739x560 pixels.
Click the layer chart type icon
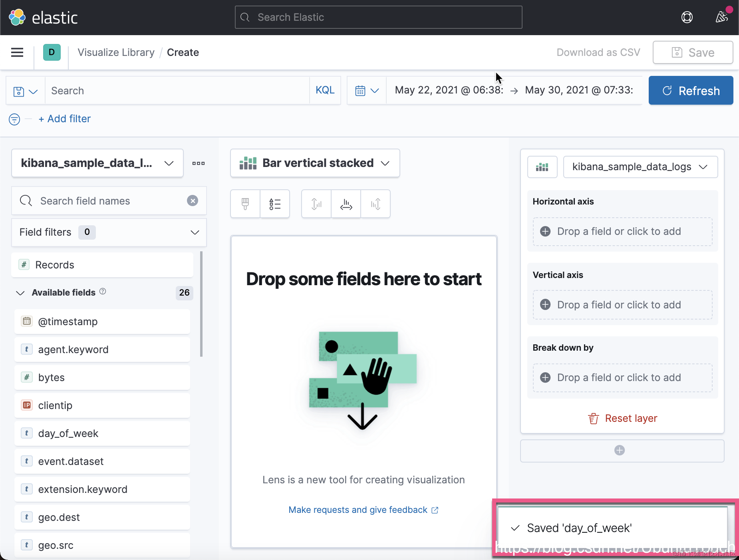click(x=542, y=167)
